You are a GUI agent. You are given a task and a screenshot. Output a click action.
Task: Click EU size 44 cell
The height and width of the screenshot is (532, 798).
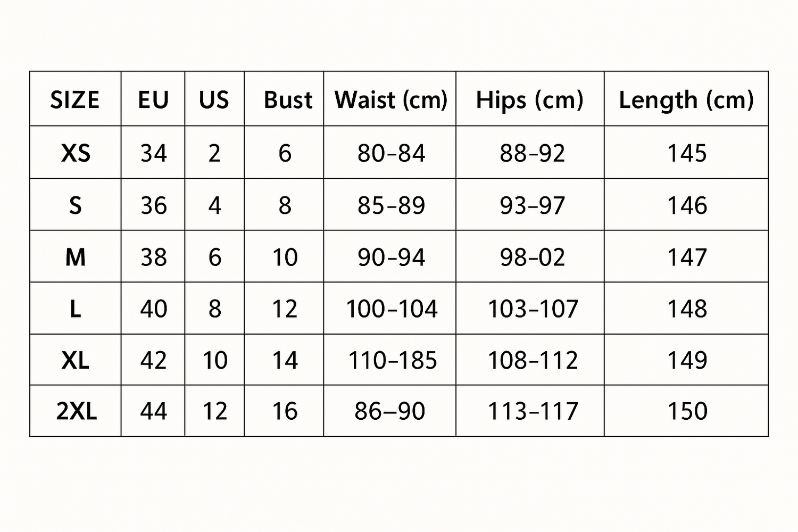point(154,411)
